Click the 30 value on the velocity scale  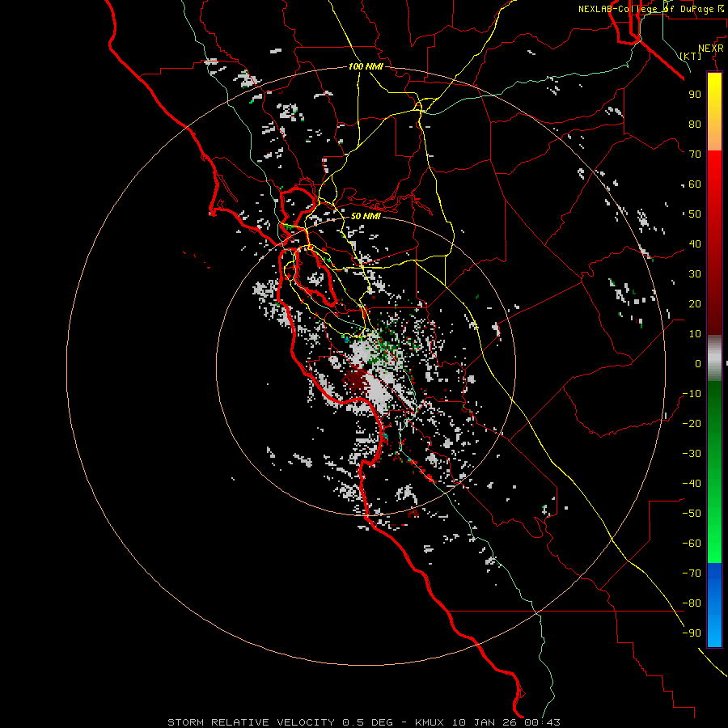click(x=695, y=274)
